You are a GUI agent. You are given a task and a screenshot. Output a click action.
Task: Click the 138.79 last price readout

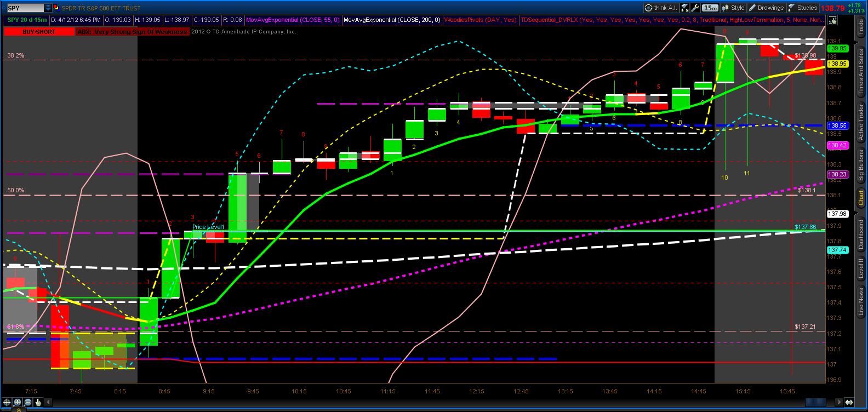click(x=833, y=8)
